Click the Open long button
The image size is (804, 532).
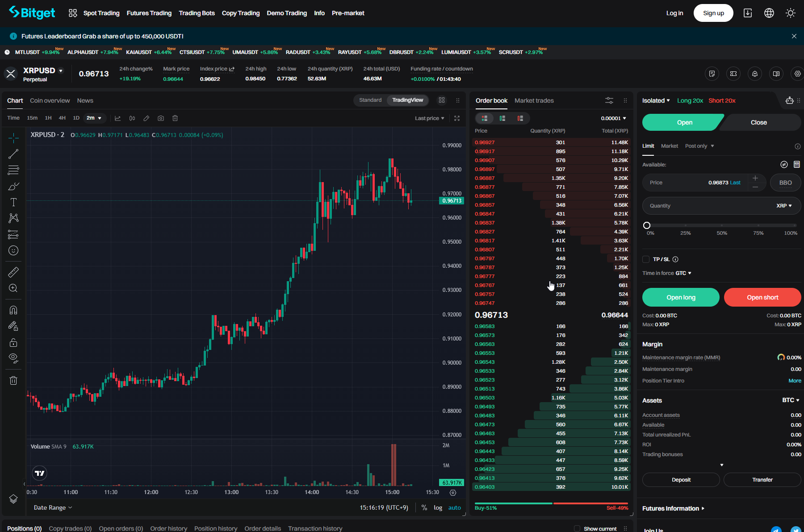click(681, 297)
